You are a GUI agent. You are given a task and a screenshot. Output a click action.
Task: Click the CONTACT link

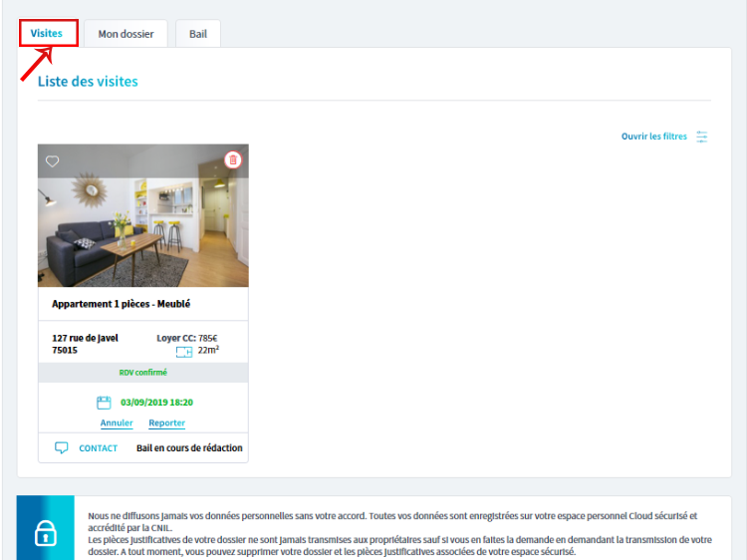[x=99, y=448]
